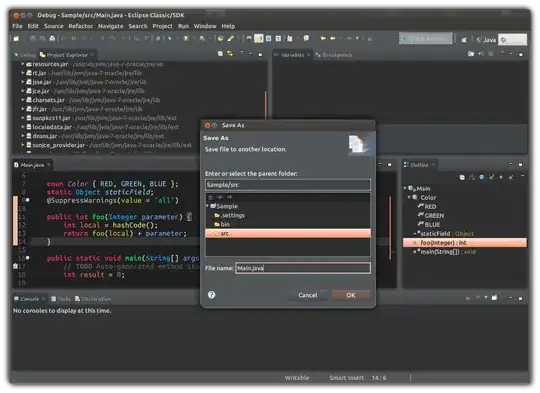This screenshot has width=540, height=393.
Task: Expand resources.jar in Project Explorer
Action: click(x=23, y=64)
